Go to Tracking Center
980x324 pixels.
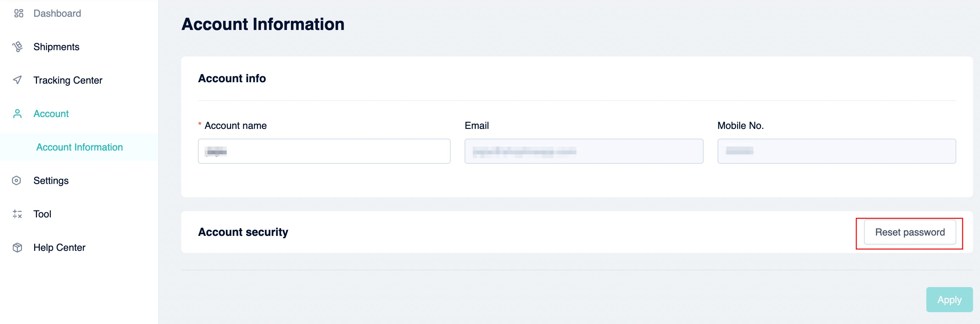click(68, 80)
